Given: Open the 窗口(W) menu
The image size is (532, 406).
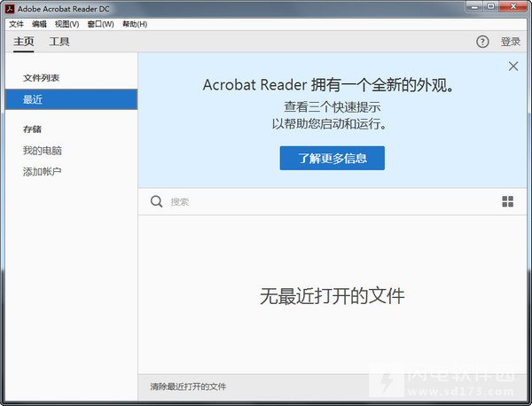Looking at the screenshot, I should click(100, 24).
